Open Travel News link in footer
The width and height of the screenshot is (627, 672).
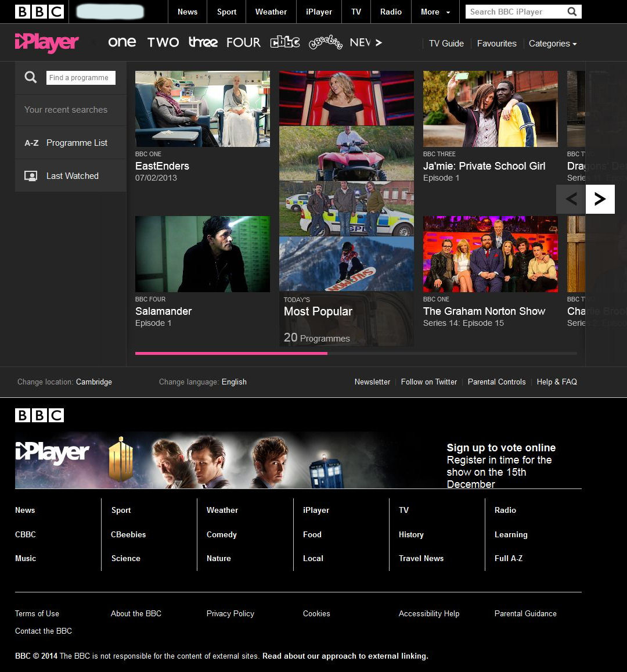tap(421, 558)
